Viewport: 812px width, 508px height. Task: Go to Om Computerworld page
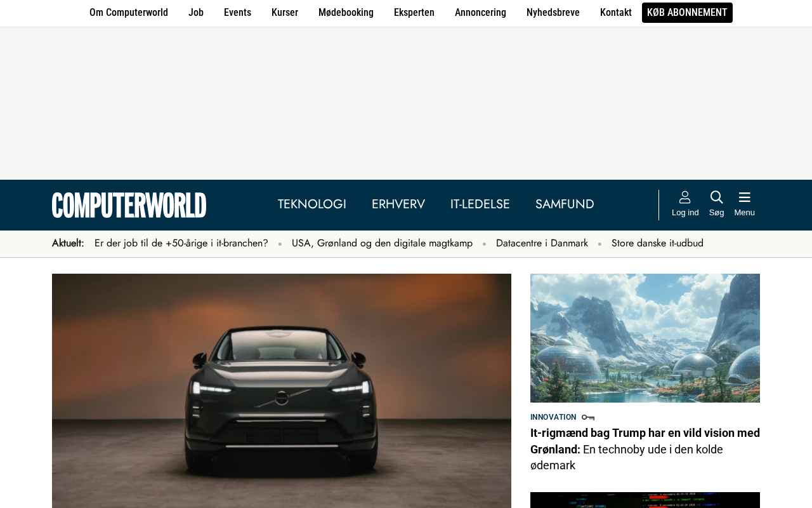[x=129, y=13]
